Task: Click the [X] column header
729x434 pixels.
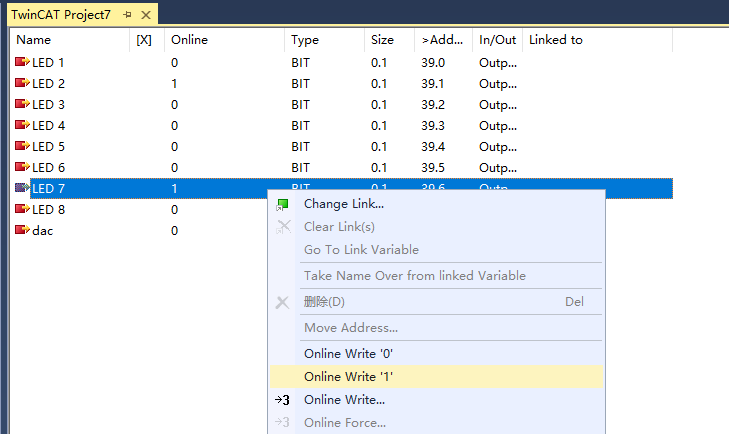Action: (144, 40)
